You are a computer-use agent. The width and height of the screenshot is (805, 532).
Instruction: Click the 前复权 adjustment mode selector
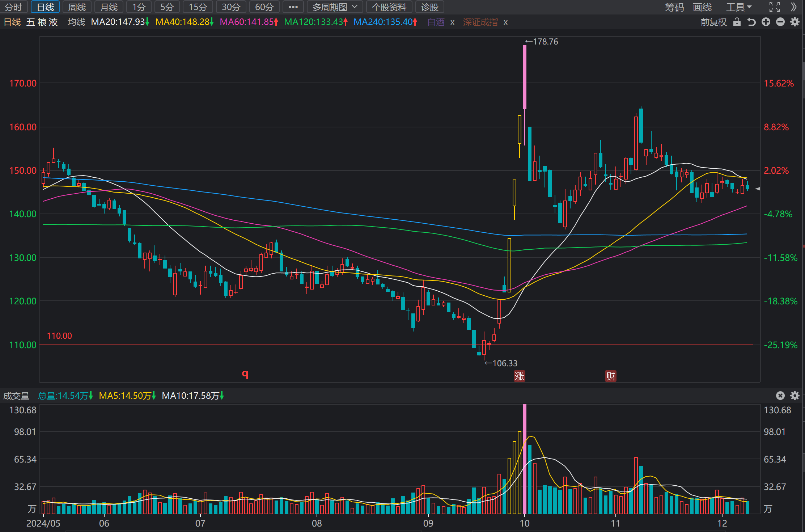pyautogui.click(x=713, y=22)
